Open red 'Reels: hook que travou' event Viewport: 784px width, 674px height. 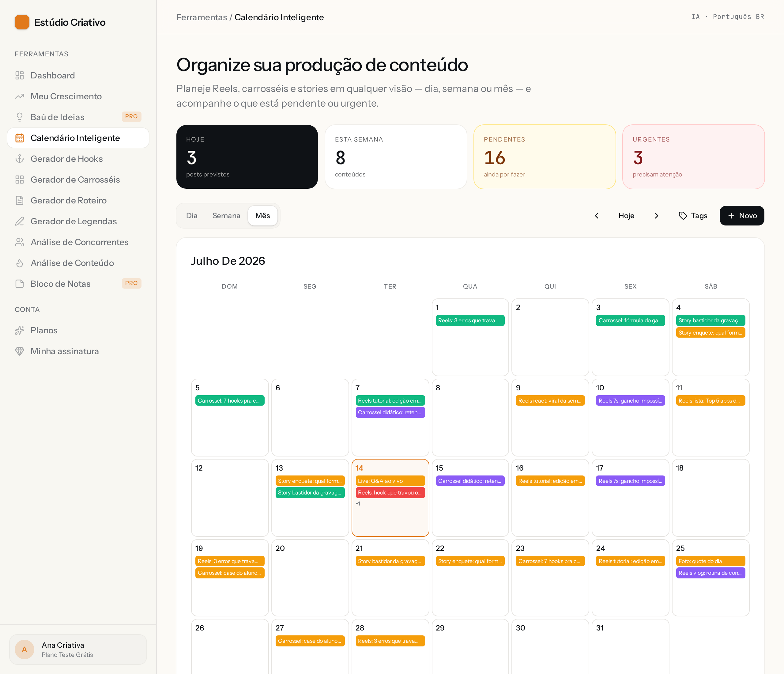pos(390,493)
